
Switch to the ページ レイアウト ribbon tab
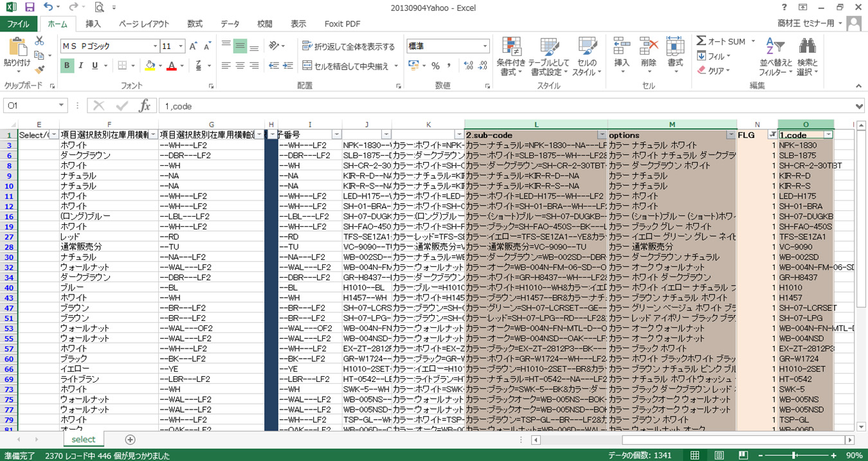click(x=144, y=24)
